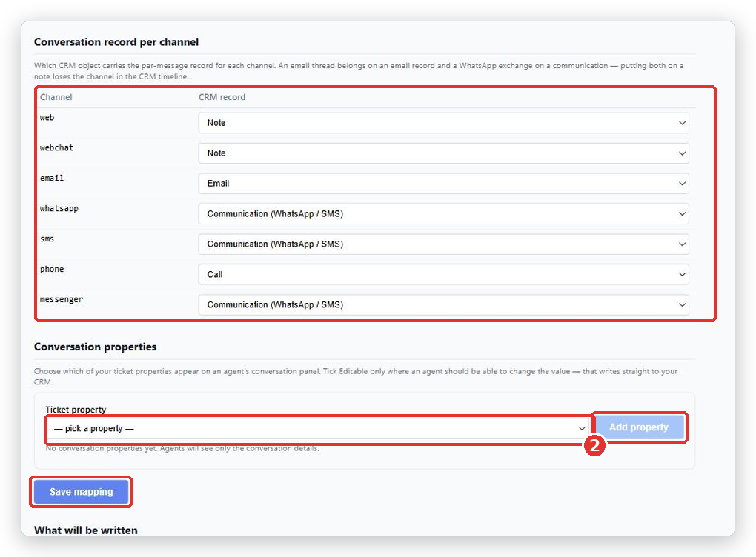Click the 'email' channel label

[x=52, y=179]
